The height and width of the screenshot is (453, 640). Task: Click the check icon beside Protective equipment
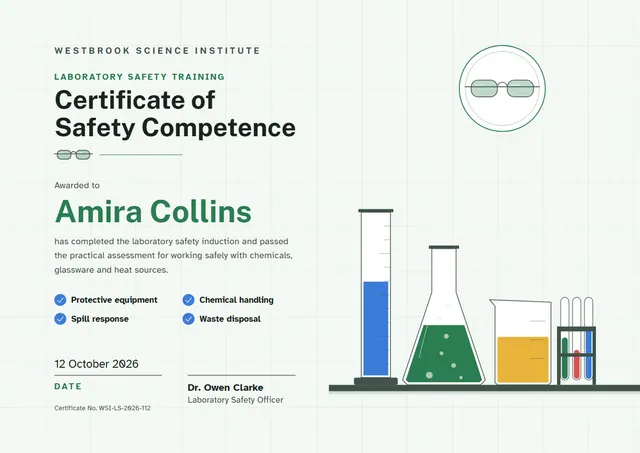(60, 300)
